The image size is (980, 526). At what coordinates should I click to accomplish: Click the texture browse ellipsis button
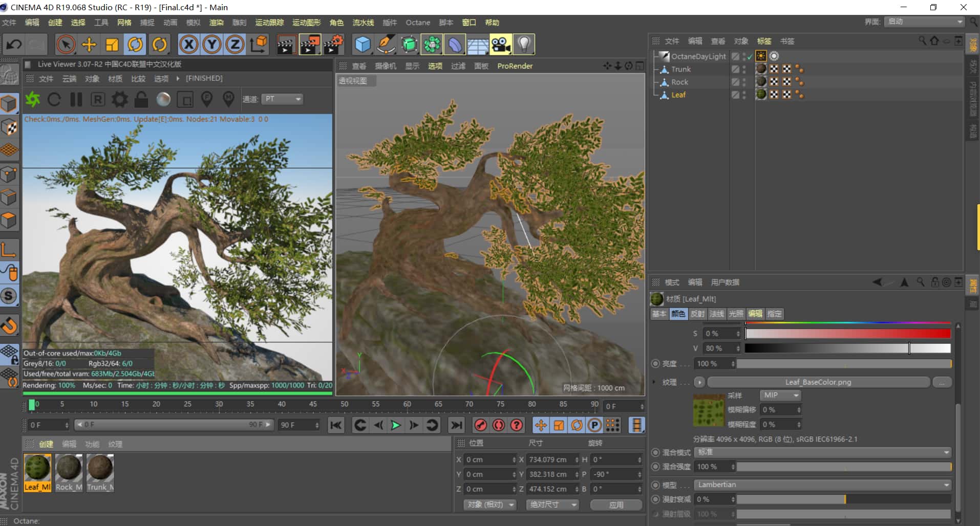click(x=942, y=382)
